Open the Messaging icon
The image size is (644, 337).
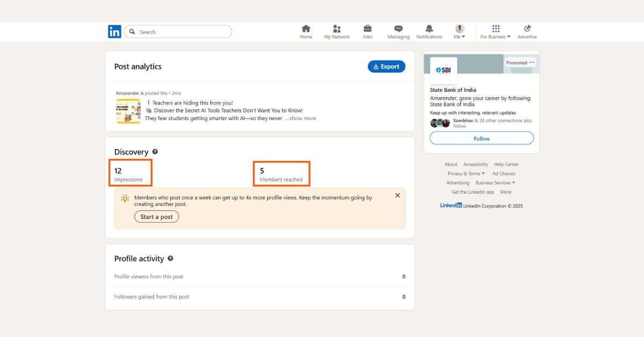tap(398, 28)
